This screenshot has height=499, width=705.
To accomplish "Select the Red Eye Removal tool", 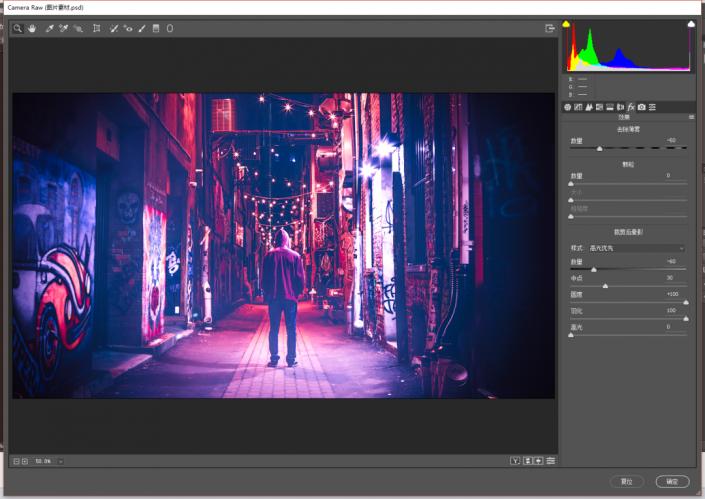I will [128, 28].
